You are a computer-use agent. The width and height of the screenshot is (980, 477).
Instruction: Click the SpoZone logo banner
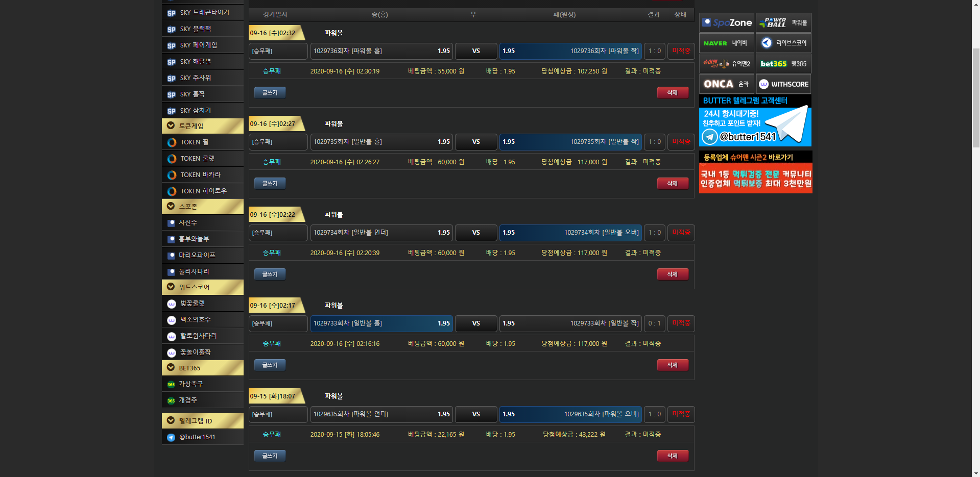[727, 23]
